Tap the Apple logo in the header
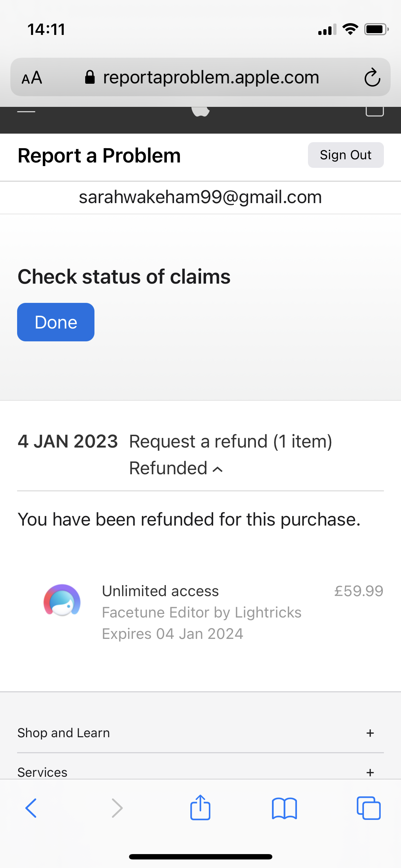401x868 pixels. 200,112
